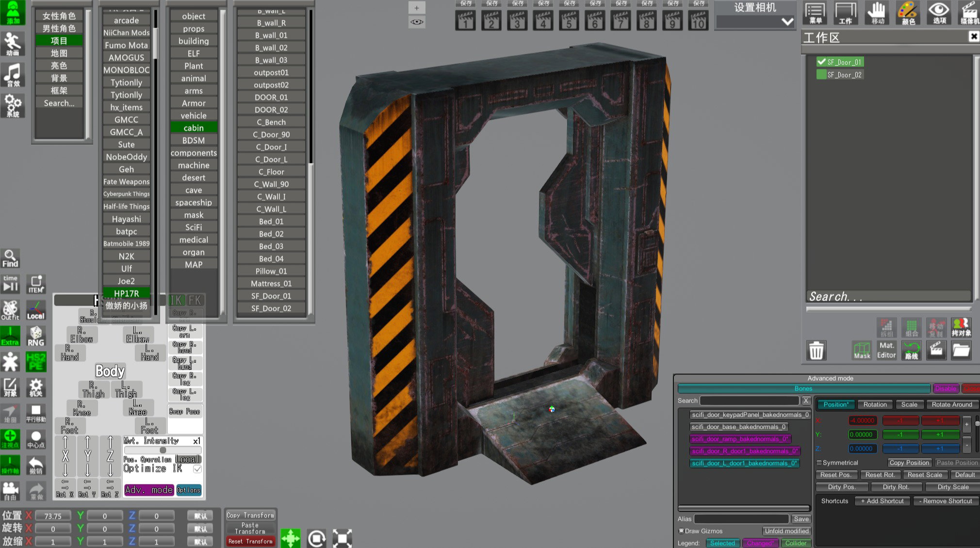Open the color palette icon
This screenshot has height=548, width=980.
[x=908, y=13]
